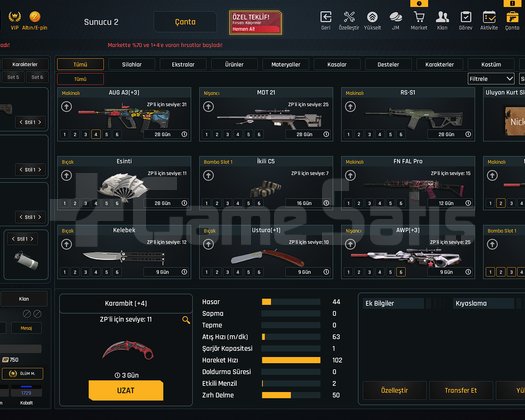Open the Yükselt upgrade icon
Screen dimensions: 525x420
[x=372, y=17]
